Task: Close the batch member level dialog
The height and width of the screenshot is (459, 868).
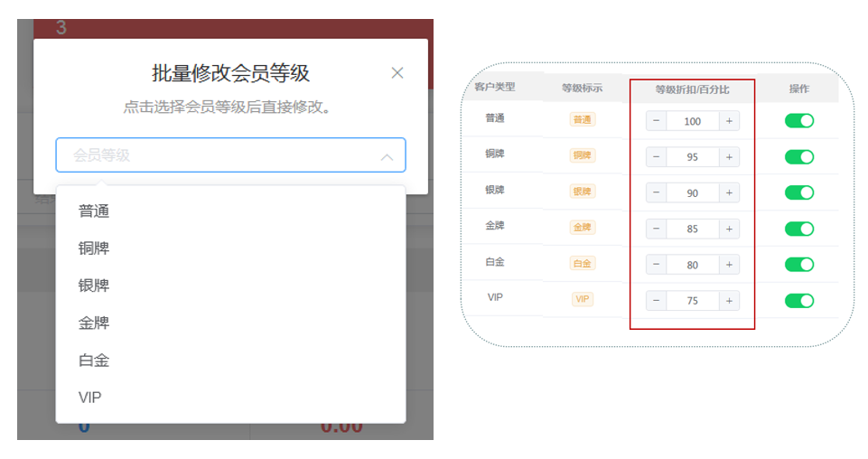Action: [x=397, y=73]
